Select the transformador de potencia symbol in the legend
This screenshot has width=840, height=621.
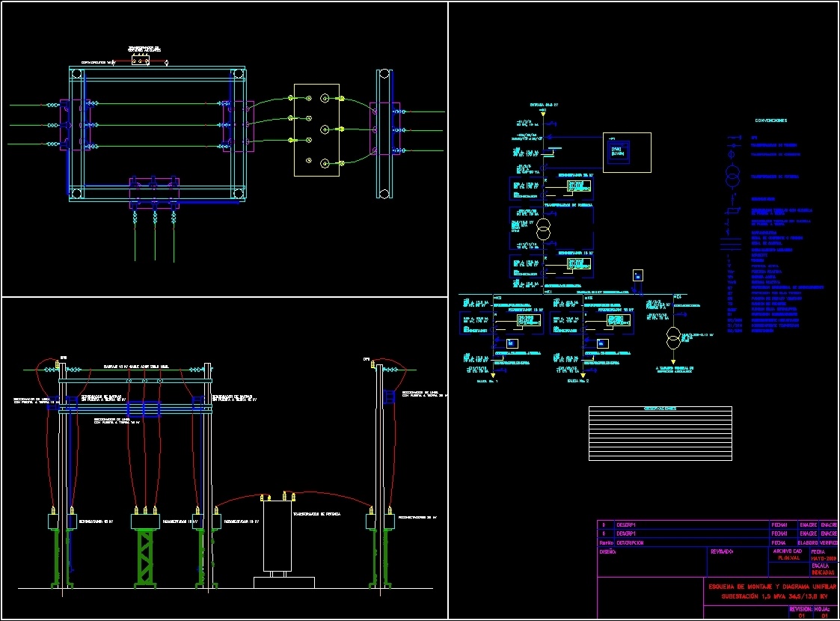click(x=732, y=175)
